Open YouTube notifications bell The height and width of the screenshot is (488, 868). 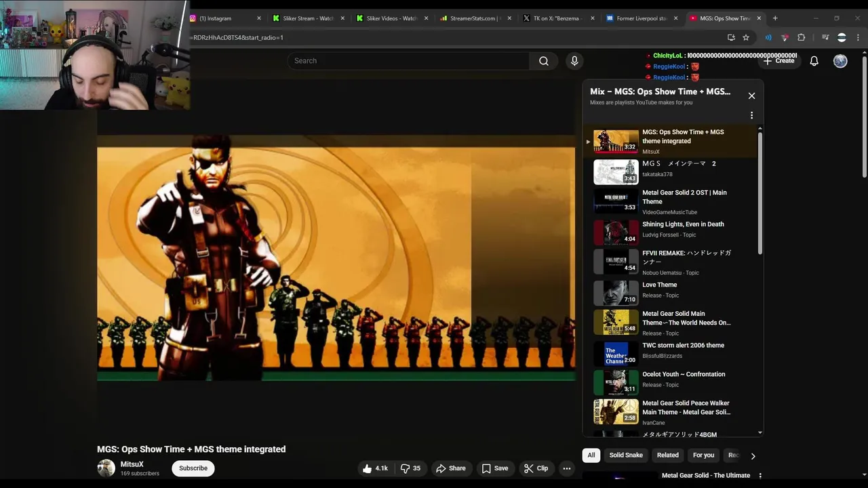[x=814, y=61]
